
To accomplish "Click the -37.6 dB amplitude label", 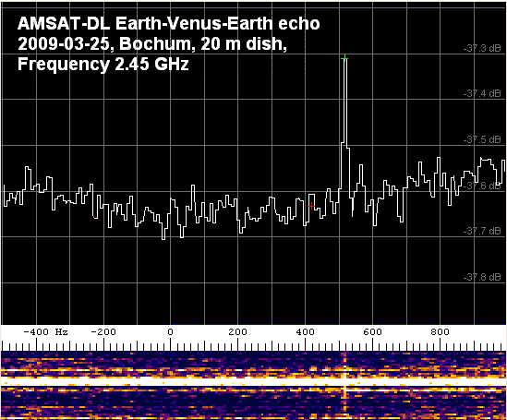I will [x=482, y=186].
